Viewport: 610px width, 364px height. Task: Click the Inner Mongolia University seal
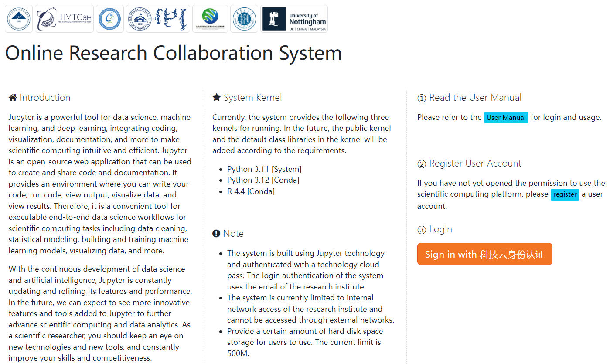(244, 18)
